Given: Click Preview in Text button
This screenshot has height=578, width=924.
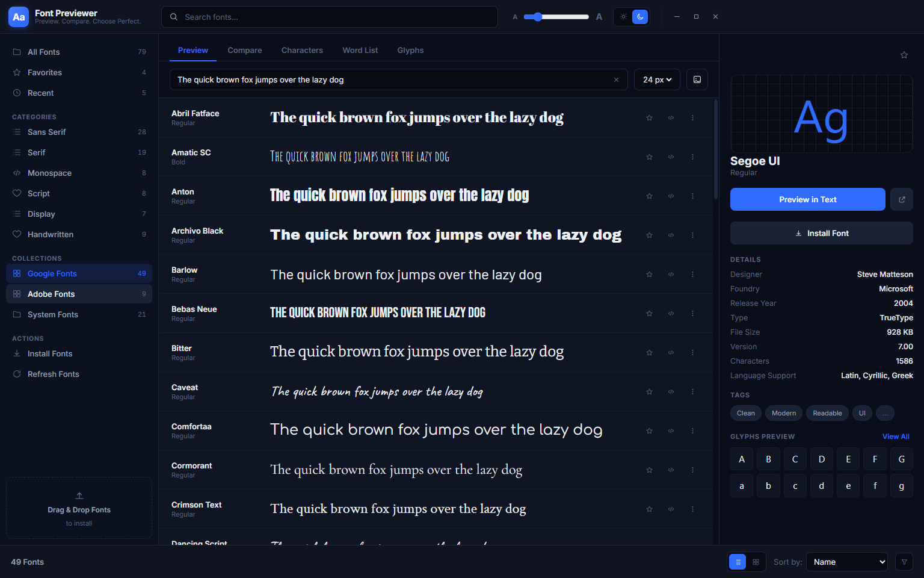Looking at the screenshot, I should [x=808, y=199].
